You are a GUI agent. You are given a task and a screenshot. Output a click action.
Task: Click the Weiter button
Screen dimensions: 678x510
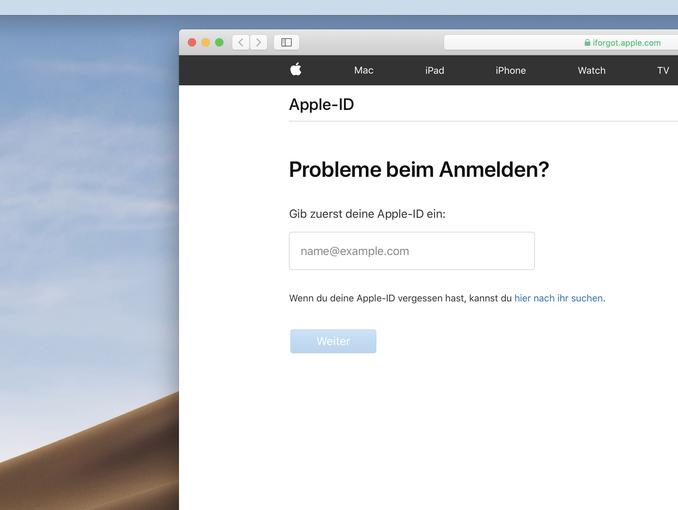point(333,341)
